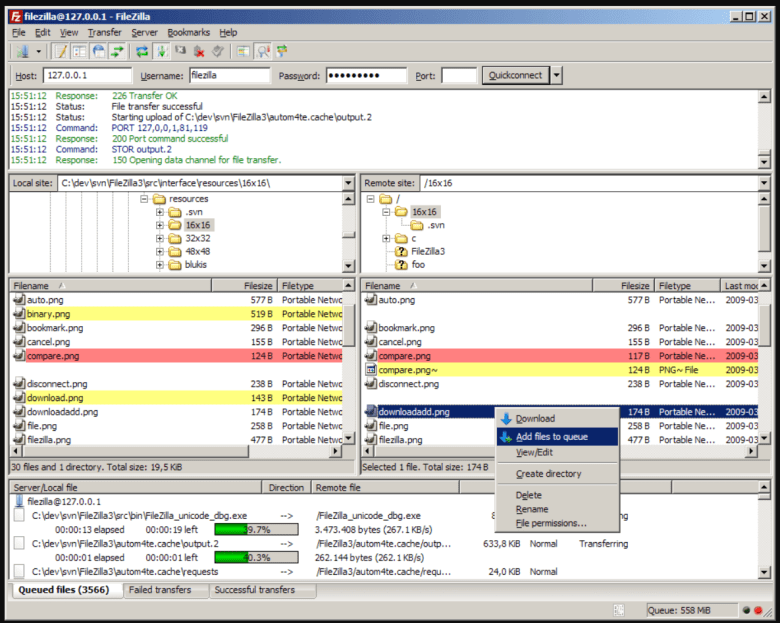The width and height of the screenshot is (780, 623).
Task: Click file icon of local binary.png
Action: point(19,313)
